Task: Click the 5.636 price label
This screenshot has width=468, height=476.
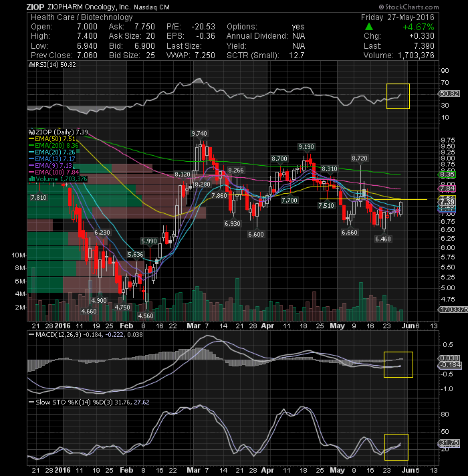Action: [135, 255]
